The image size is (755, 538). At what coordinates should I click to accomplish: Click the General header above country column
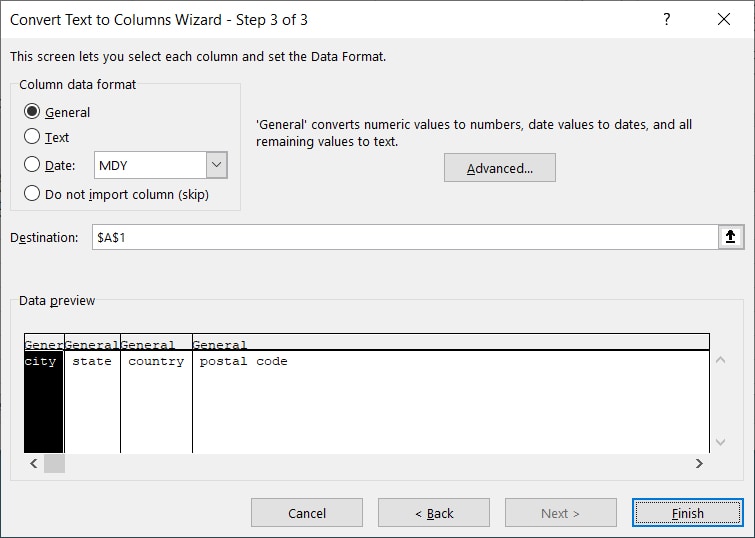156,344
